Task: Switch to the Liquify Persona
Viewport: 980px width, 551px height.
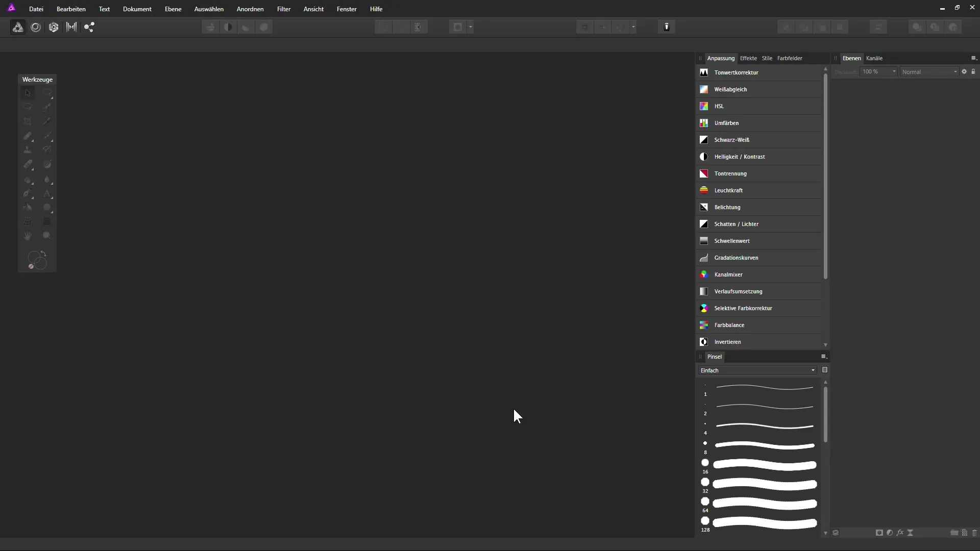Action: click(x=36, y=28)
